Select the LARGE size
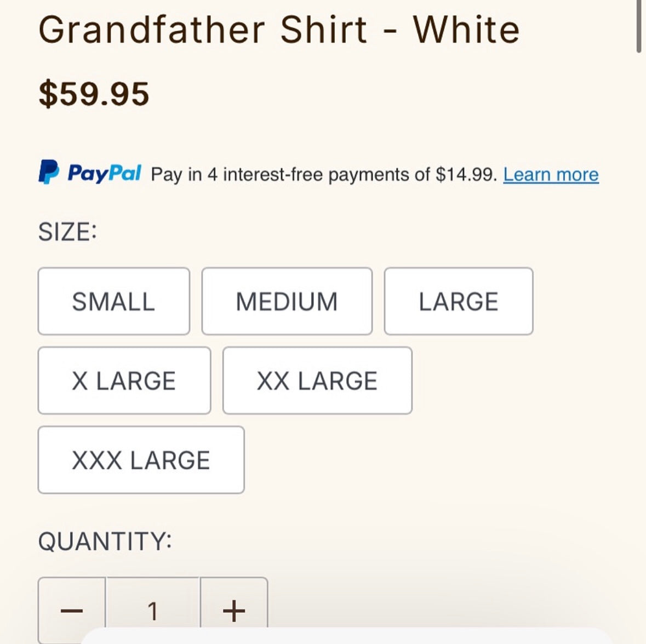This screenshot has width=646, height=644. click(459, 301)
